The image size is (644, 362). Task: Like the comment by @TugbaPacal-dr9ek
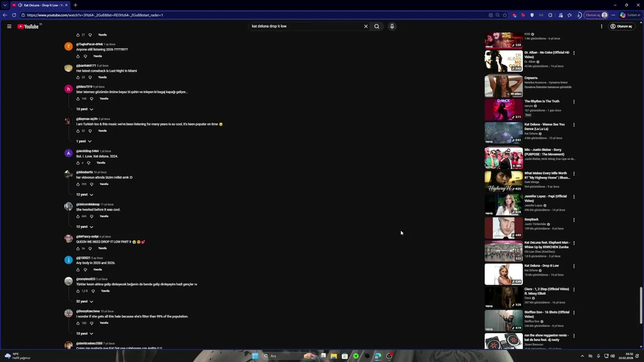(x=78, y=56)
